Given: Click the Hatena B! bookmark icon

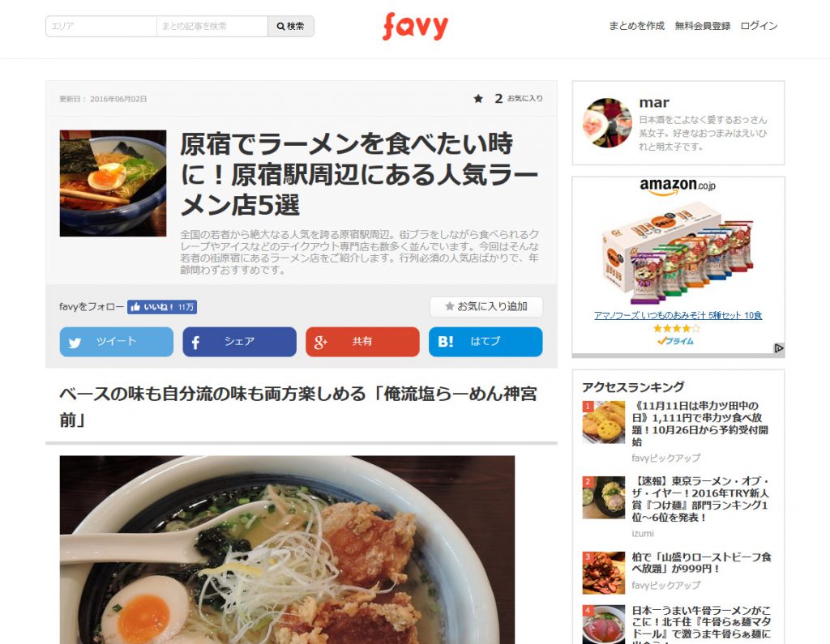Looking at the screenshot, I should click(x=445, y=342).
